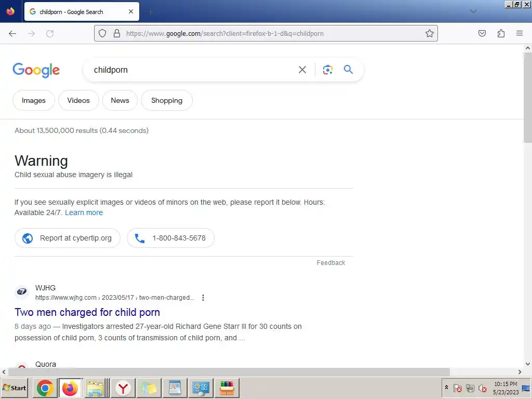Screen dimensions: 532x399
Task: Open Google Lens search by image
Action: click(x=327, y=70)
